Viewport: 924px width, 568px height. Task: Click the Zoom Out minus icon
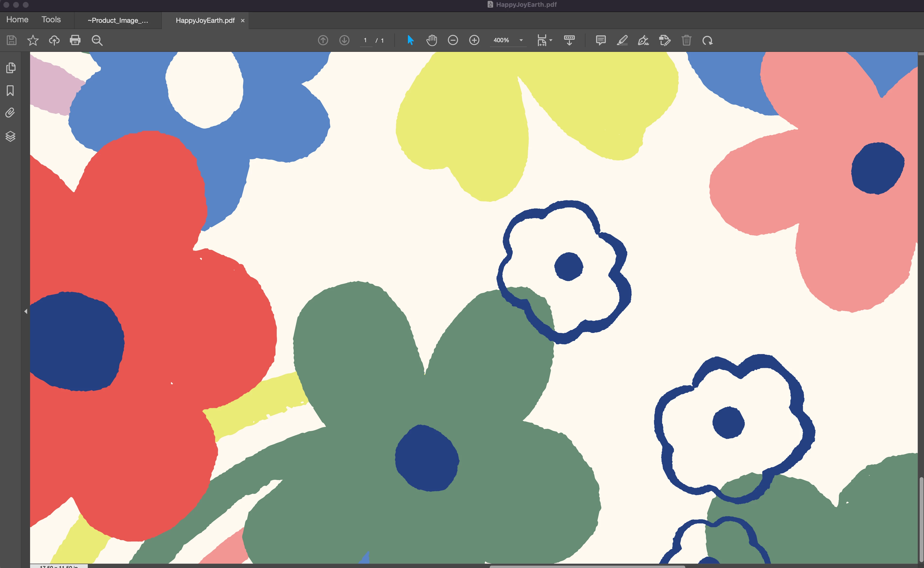453,40
